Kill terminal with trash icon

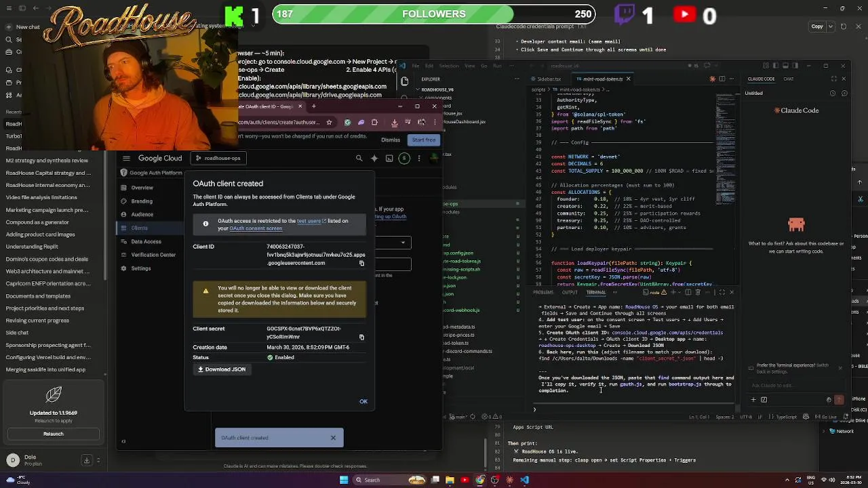tap(697, 292)
